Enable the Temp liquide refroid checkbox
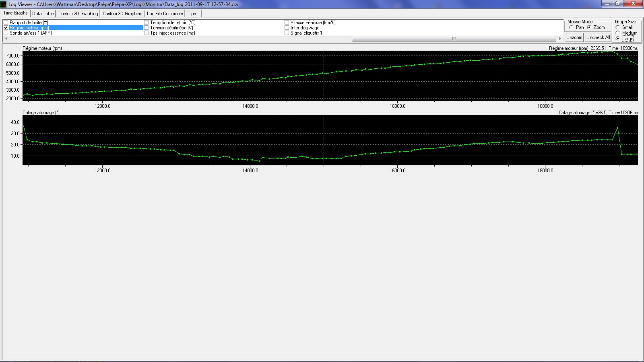 point(147,23)
